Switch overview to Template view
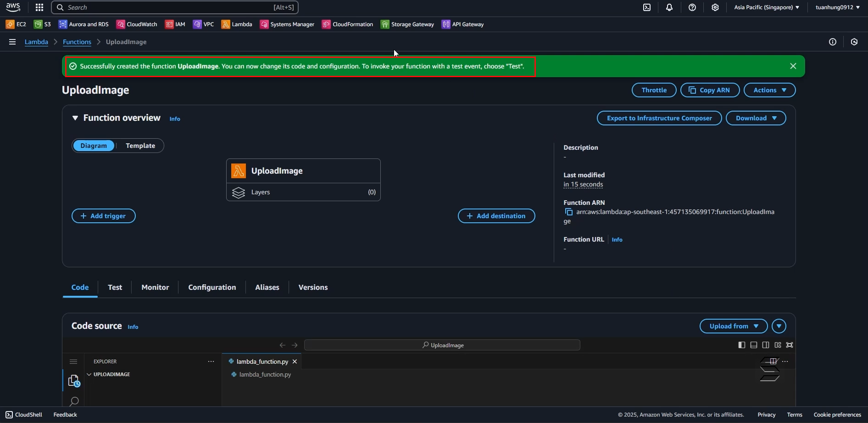This screenshot has height=423, width=868. 140,146
